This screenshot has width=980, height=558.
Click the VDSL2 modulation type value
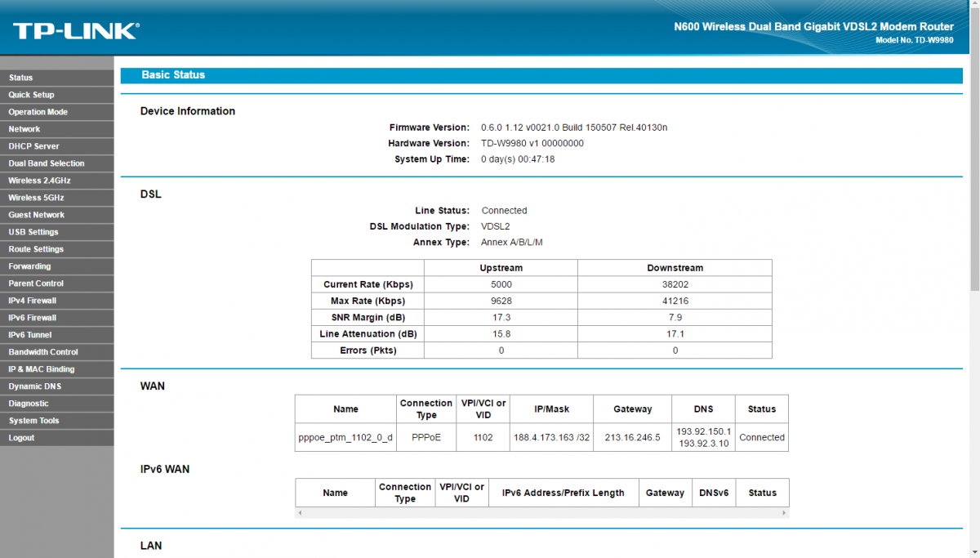click(x=495, y=226)
